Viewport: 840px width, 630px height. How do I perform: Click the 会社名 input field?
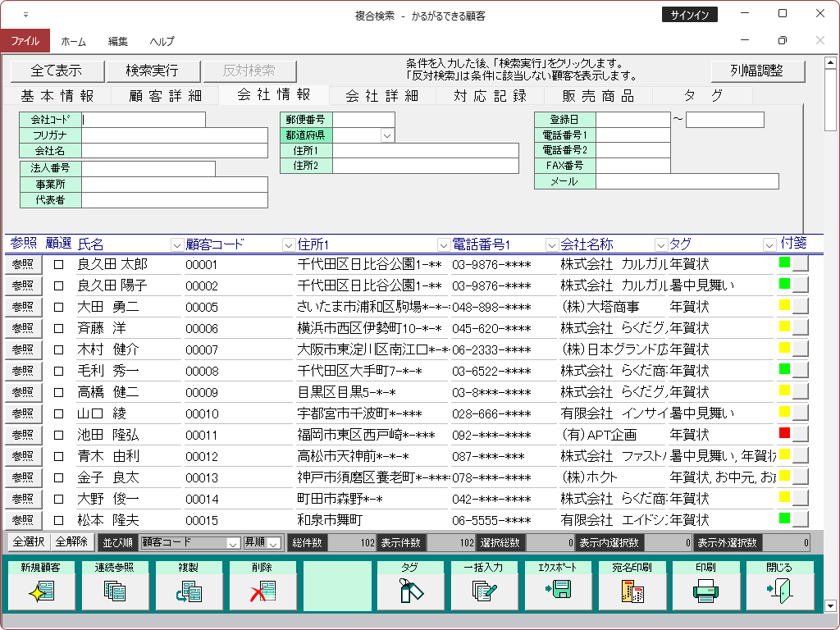click(x=175, y=151)
